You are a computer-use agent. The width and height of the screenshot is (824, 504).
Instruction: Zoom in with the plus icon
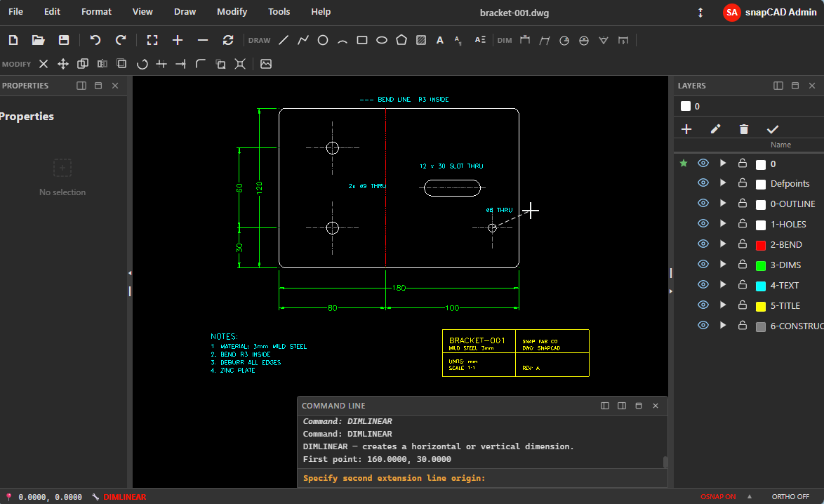(x=178, y=40)
